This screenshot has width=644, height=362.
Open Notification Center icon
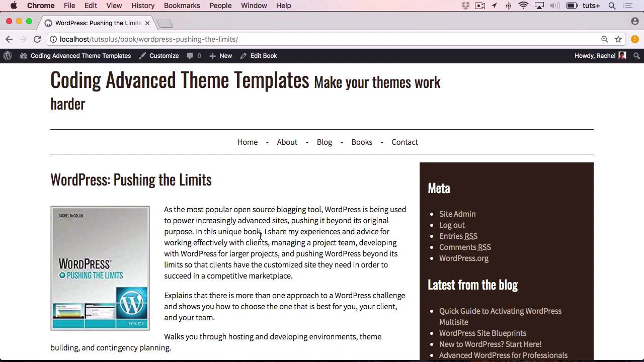click(x=627, y=6)
